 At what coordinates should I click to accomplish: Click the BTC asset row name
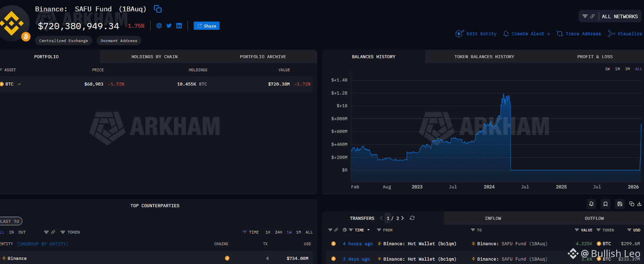pyautogui.click(x=9, y=84)
